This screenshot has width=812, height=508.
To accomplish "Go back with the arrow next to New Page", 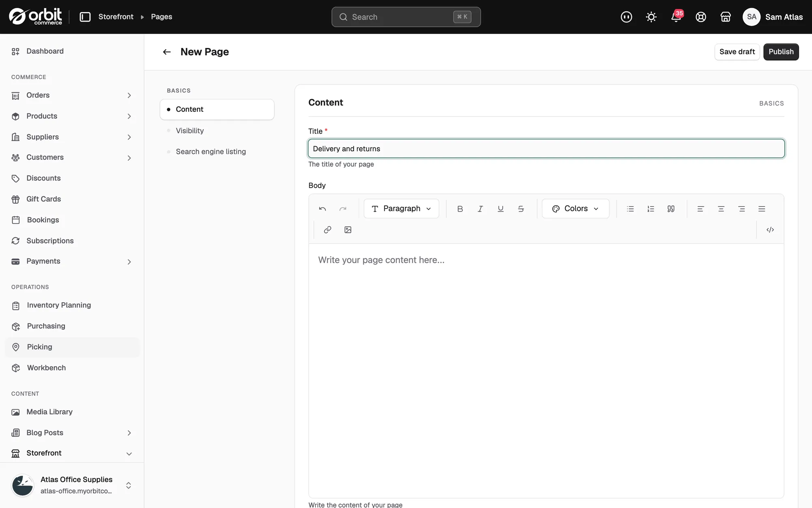I will [166, 52].
